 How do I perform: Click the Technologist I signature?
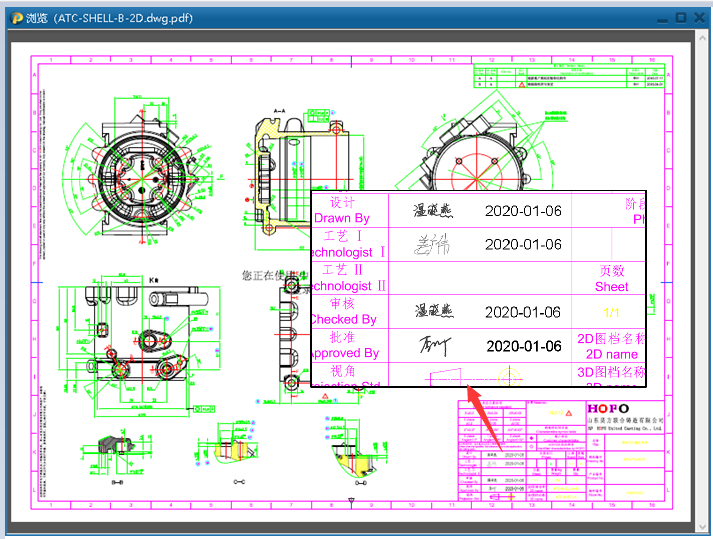click(x=433, y=244)
